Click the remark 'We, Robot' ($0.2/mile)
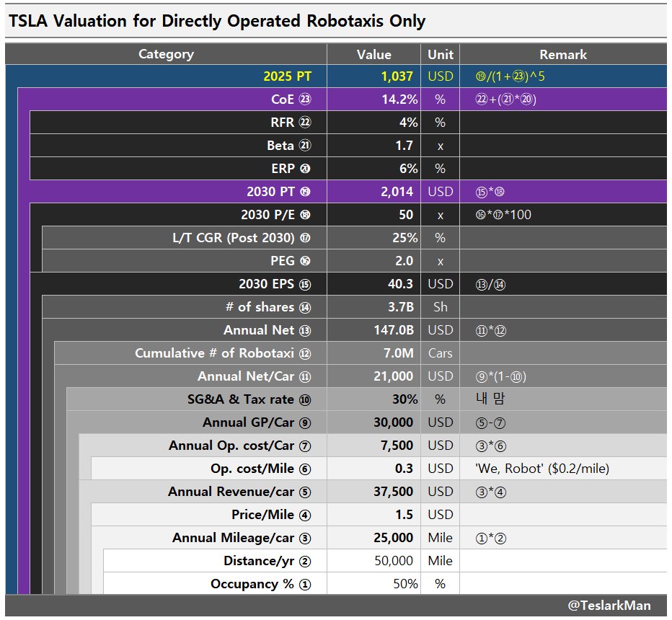Image resolution: width=672 pixels, height=620 pixels. (x=542, y=469)
